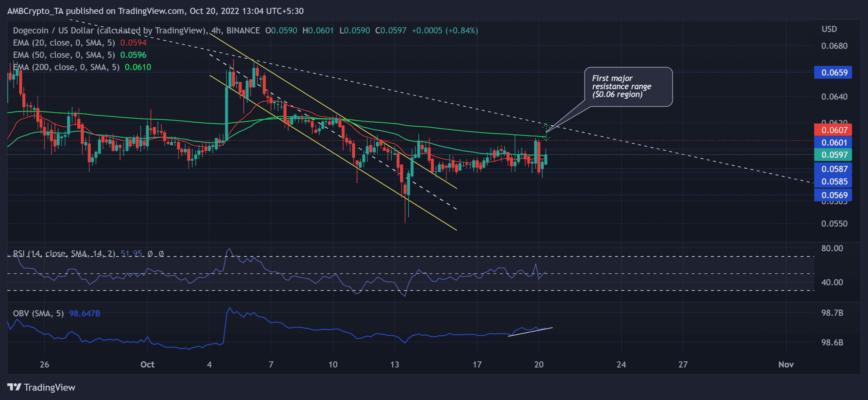Click the RSI value 51.95
Screen dimensions: 868x400
pos(131,253)
